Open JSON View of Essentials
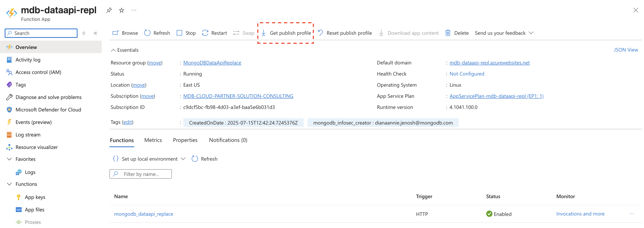Screen dimensions: 644x228 click(626, 50)
